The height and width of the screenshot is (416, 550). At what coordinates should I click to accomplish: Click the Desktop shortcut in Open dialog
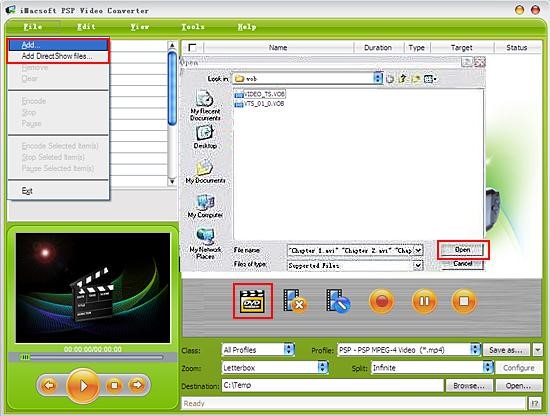tap(205, 137)
